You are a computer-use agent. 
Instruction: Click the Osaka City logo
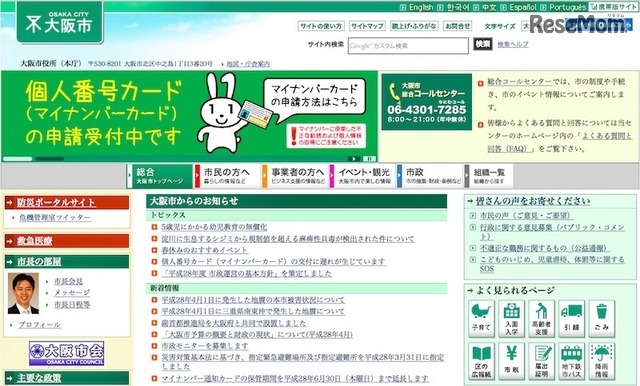[x=60, y=23]
